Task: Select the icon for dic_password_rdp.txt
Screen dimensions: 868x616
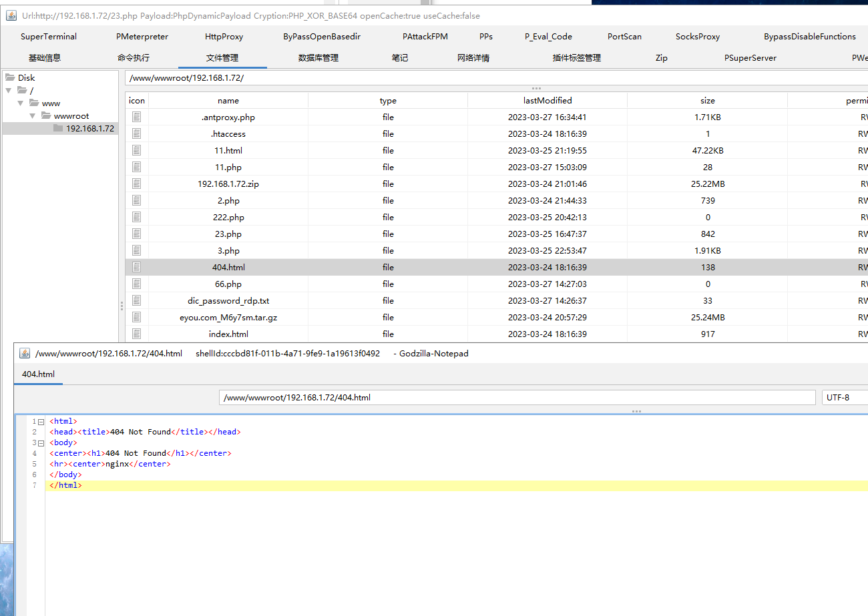Action: click(137, 300)
